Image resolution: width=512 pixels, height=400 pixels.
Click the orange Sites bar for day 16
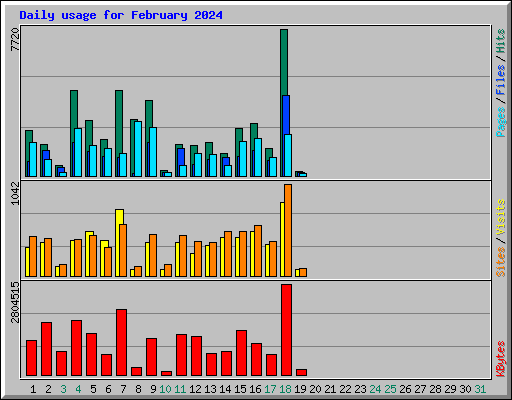258,251
